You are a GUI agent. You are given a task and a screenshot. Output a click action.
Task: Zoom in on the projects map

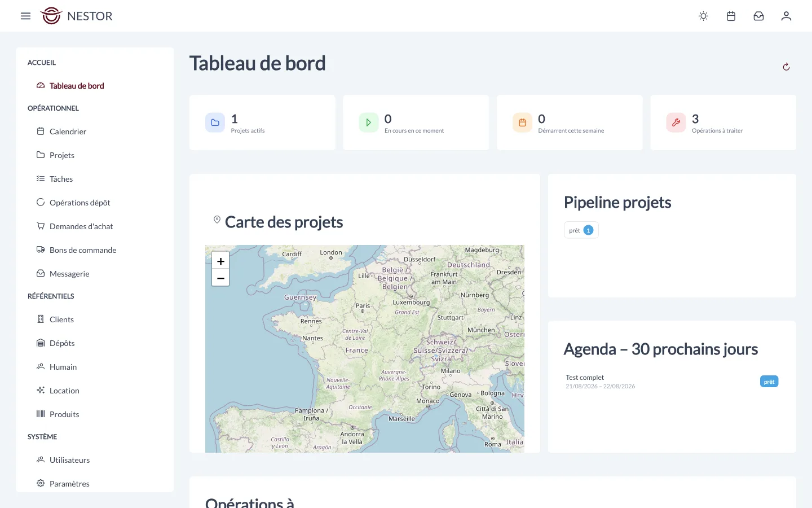pyautogui.click(x=220, y=261)
